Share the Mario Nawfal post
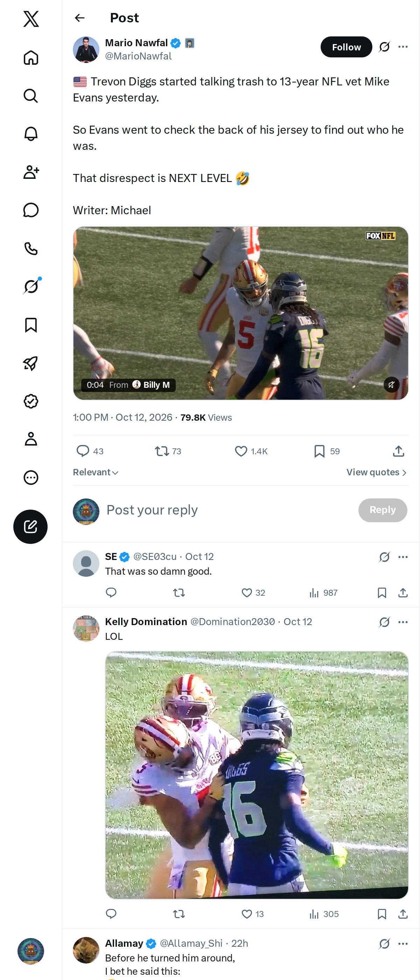Image resolution: width=420 pixels, height=980 pixels. 398,451
